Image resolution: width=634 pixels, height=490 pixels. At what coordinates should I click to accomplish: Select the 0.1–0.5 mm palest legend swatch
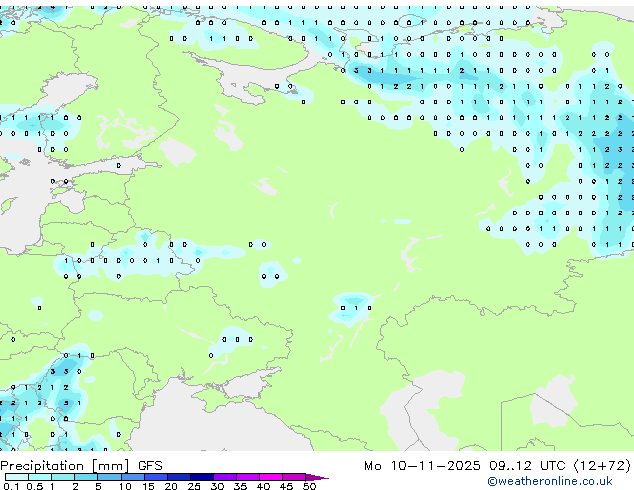(x=17, y=477)
